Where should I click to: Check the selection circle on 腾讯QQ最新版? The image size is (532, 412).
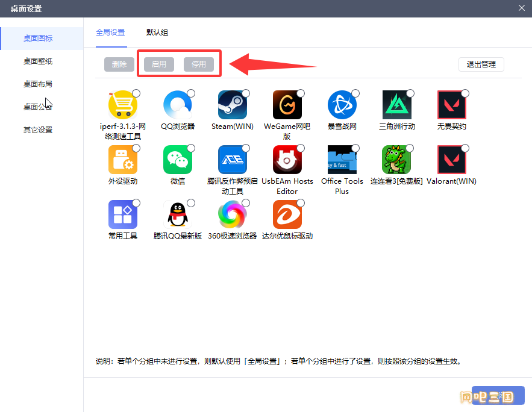point(191,203)
